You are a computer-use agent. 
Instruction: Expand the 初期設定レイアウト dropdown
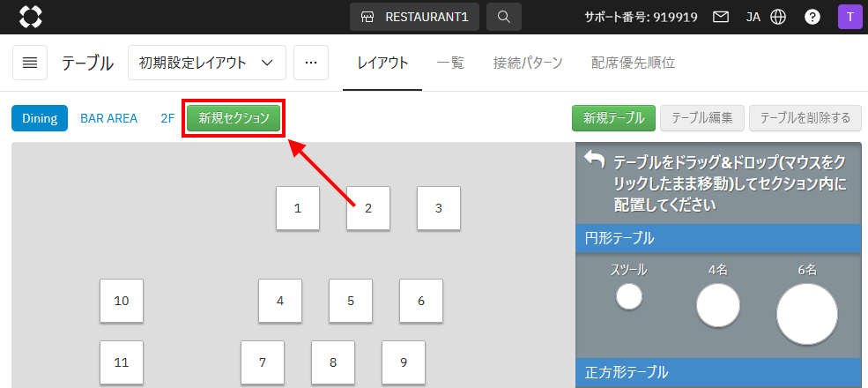[206, 63]
